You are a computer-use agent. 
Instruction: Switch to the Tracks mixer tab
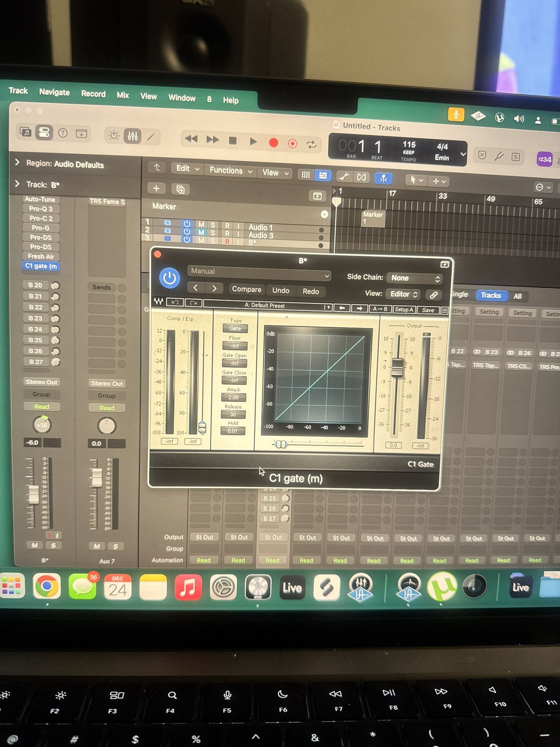(x=491, y=296)
